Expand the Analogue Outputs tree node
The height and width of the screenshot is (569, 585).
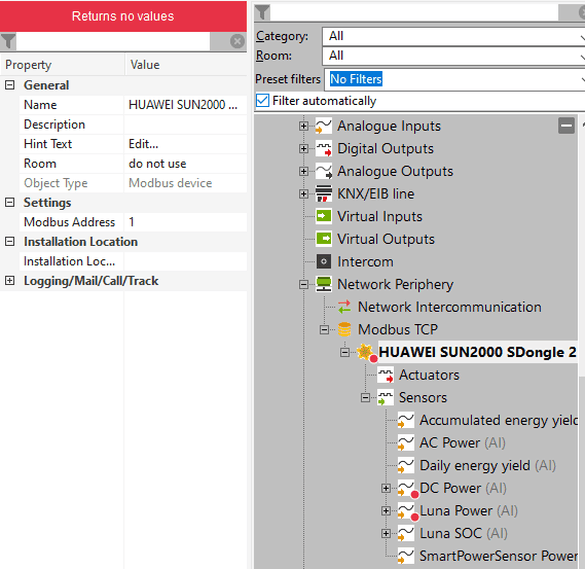pos(303,171)
